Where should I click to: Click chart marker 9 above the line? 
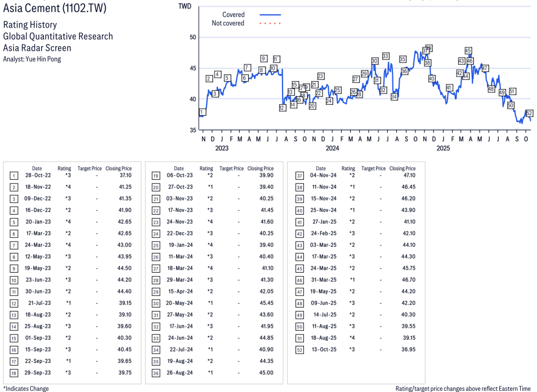tap(263, 58)
